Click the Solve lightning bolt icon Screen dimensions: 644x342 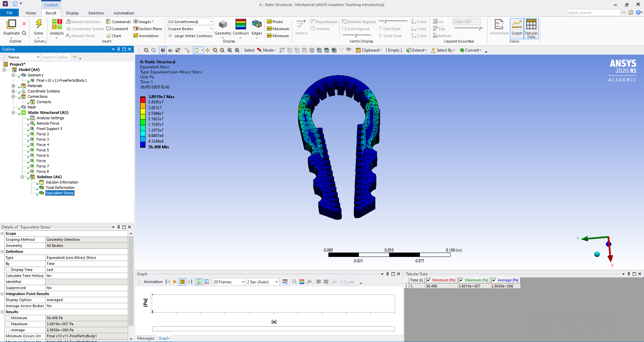[39, 24]
